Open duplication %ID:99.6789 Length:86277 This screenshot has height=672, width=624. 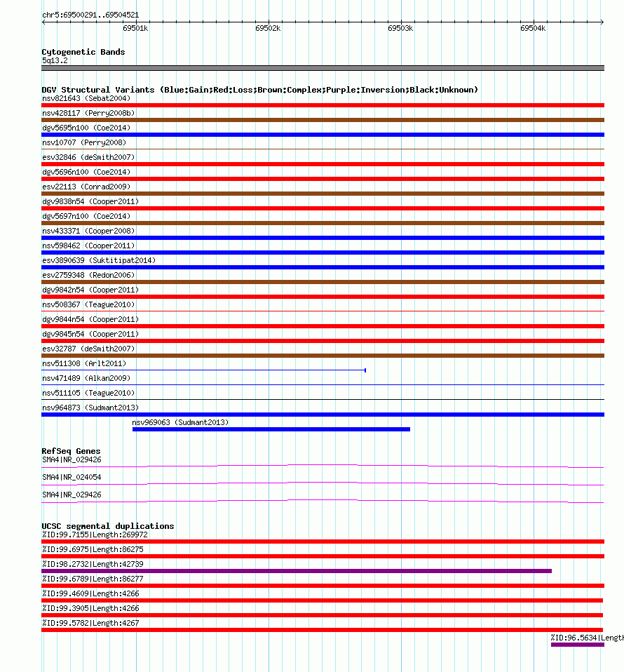pyautogui.click(x=323, y=586)
